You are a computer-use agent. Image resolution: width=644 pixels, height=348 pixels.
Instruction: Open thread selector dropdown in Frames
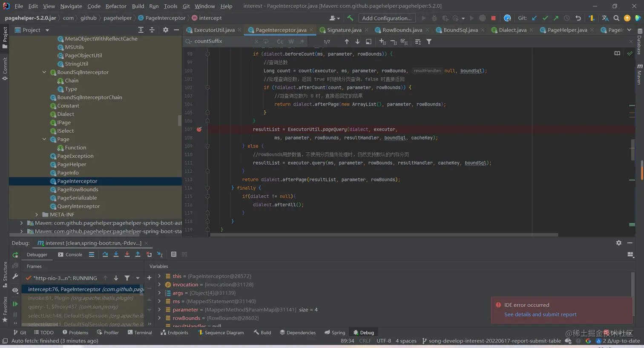point(138,278)
